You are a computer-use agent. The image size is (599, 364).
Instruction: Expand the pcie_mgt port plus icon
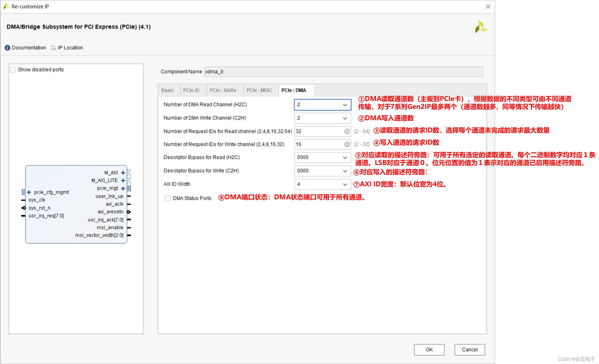click(x=123, y=188)
